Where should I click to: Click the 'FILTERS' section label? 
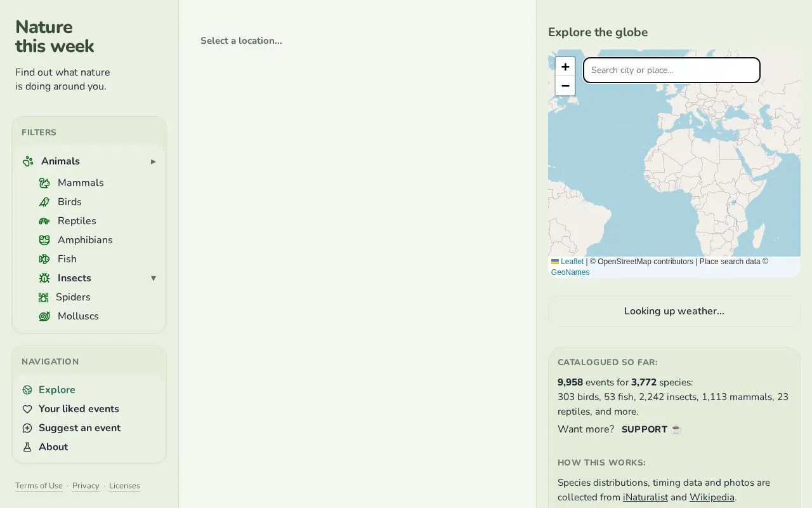point(39,133)
